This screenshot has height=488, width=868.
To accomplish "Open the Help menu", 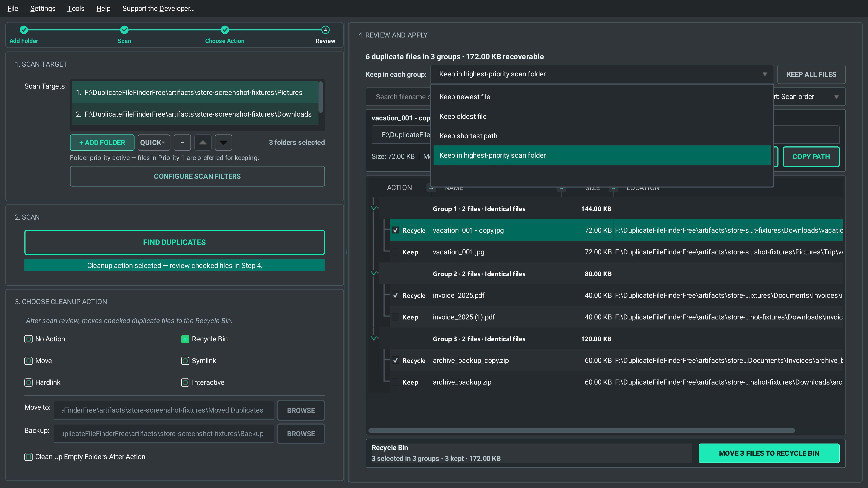I will click(103, 8).
